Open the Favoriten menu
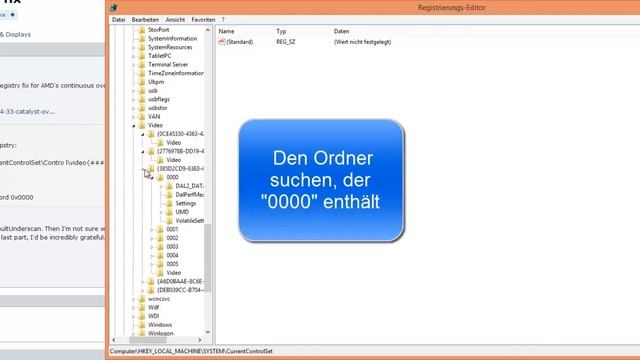The image size is (640, 360). point(203,20)
